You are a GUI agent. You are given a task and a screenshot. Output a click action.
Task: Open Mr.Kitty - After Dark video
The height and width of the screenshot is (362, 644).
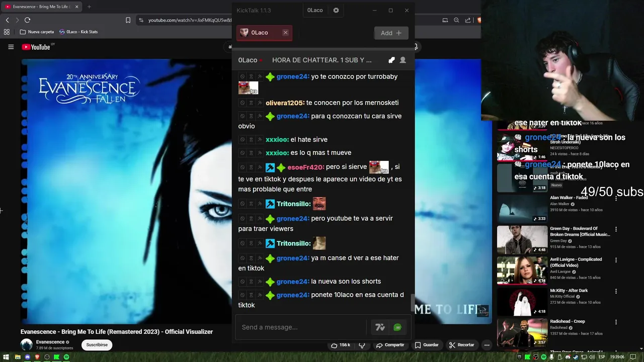pyautogui.click(x=569, y=290)
